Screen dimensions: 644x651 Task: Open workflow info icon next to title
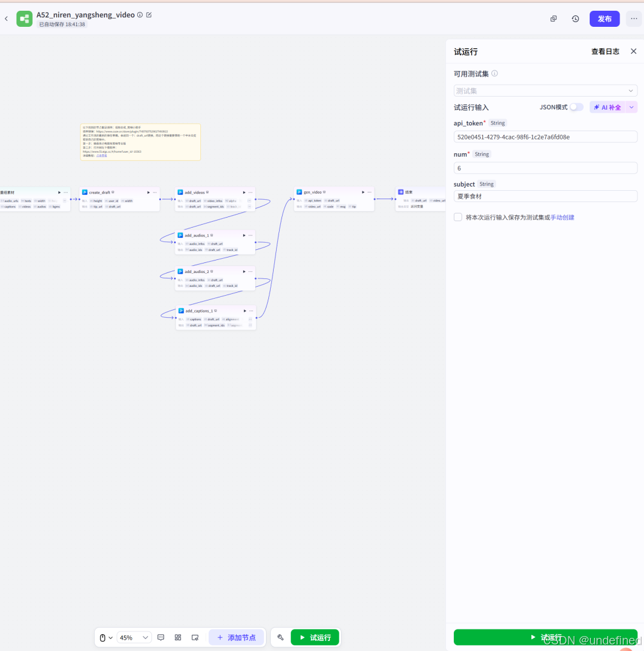pyautogui.click(x=140, y=15)
